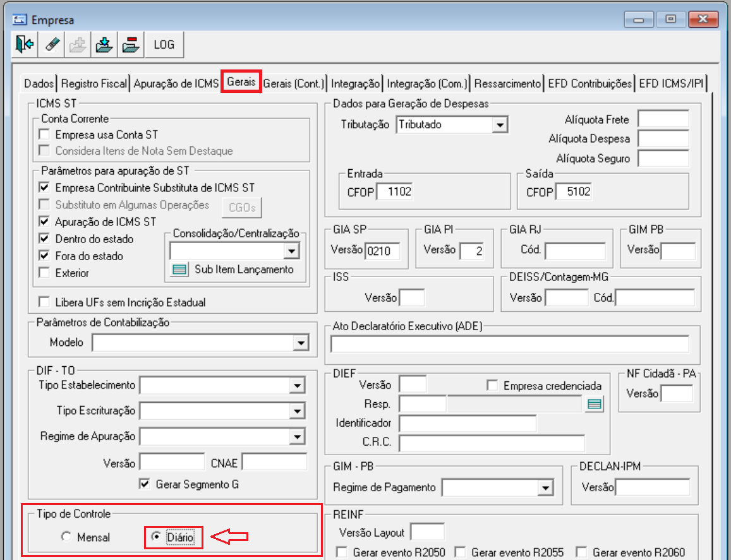Toggle Apuração de ICMS ST checkbox
The width and height of the screenshot is (731, 560).
click(44, 222)
